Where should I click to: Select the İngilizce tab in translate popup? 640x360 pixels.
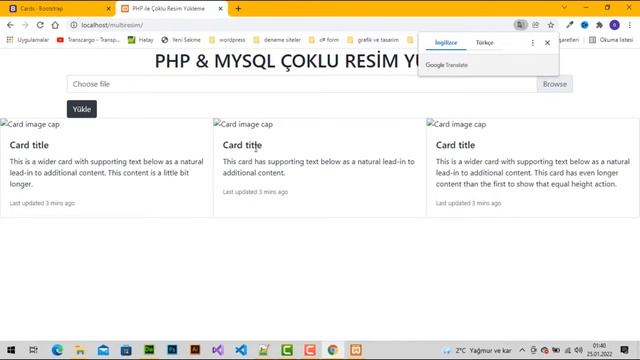tap(446, 42)
